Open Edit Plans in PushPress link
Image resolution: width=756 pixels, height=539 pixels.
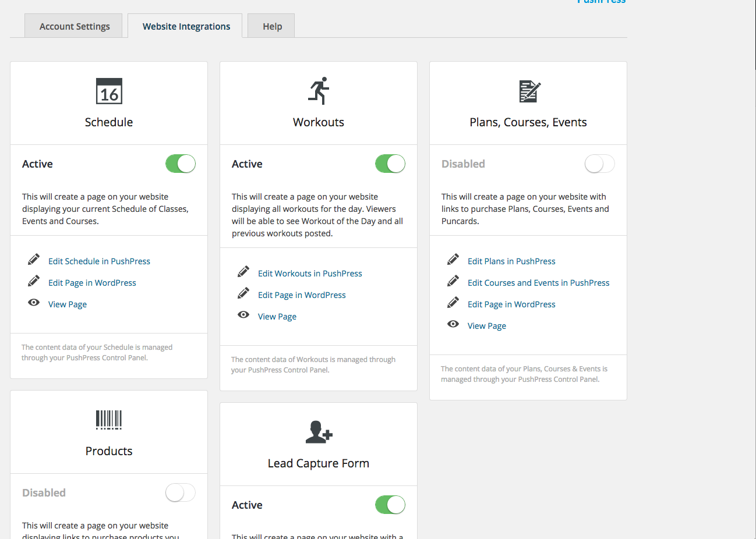pos(511,261)
